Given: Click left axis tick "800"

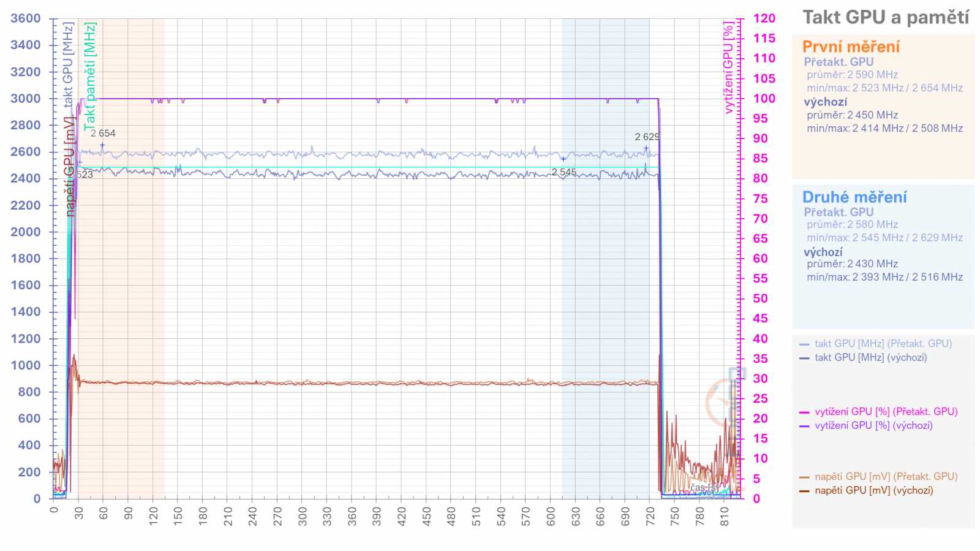Looking at the screenshot, I should coord(29,392).
